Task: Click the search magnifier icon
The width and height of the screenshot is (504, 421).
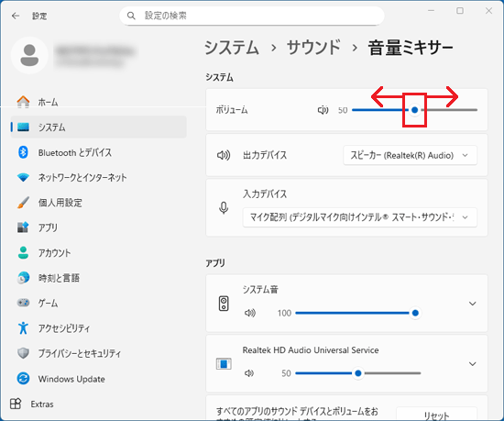Action: [131, 16]
